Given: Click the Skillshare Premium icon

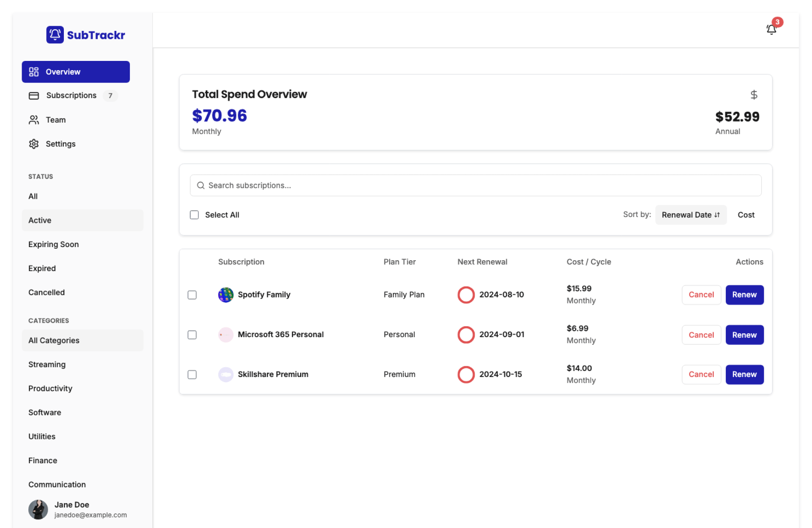Looking at the screenshot, I should tap(225, 374).
